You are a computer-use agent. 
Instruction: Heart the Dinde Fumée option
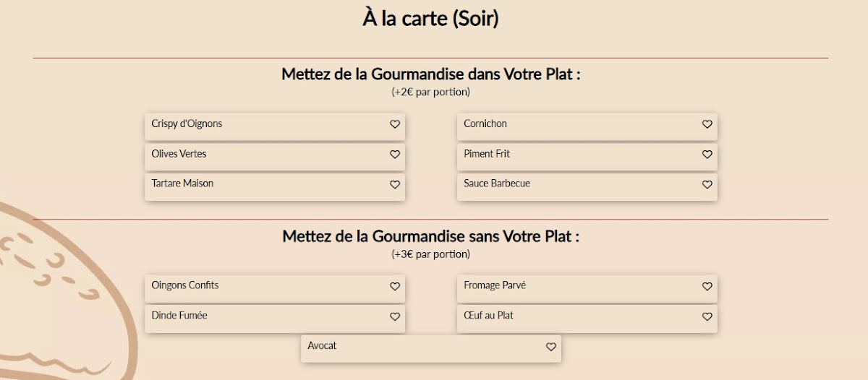[395, 316]
